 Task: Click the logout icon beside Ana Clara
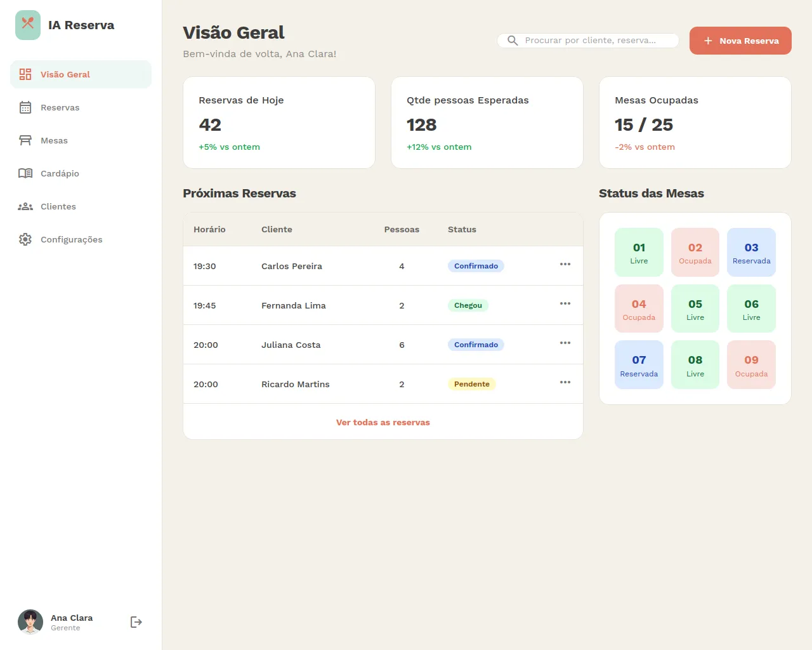pyautogui.click(x=136, y=622)
